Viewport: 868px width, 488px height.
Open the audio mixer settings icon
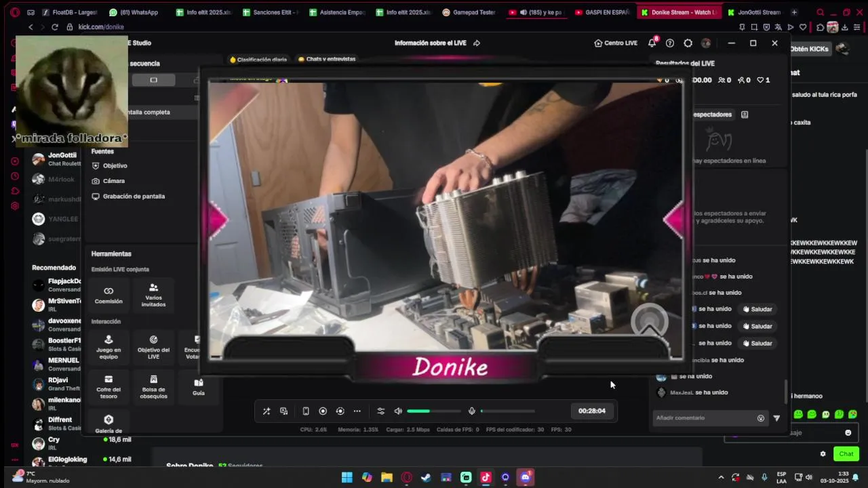click(x=381, y=411)
